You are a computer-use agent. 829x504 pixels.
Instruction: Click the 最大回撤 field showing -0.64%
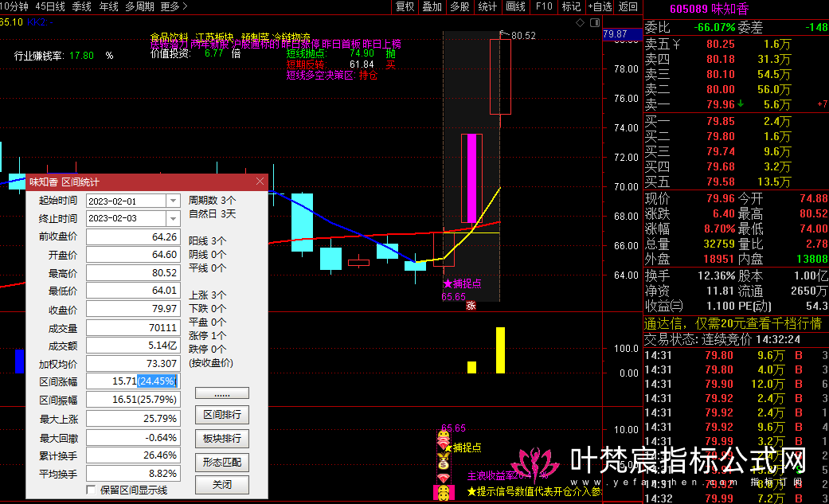pos(133,438)
